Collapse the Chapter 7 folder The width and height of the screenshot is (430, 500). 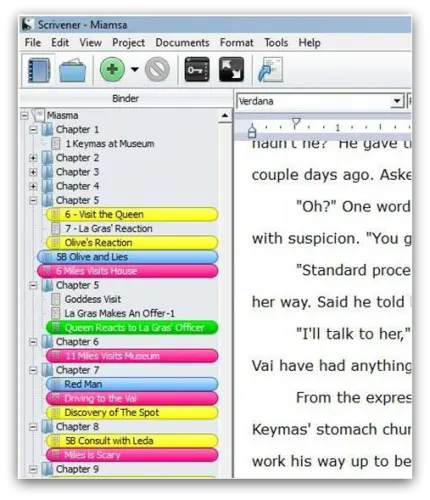tap(33, 370)
